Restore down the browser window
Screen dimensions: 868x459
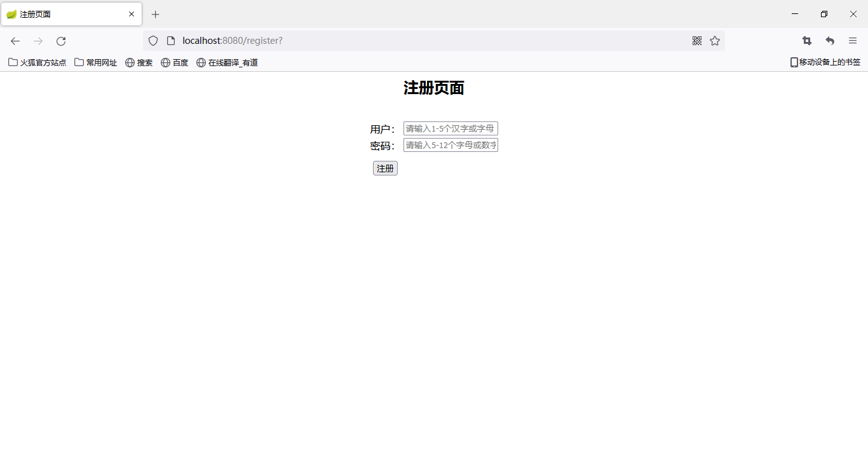click(x=824, y=14)
